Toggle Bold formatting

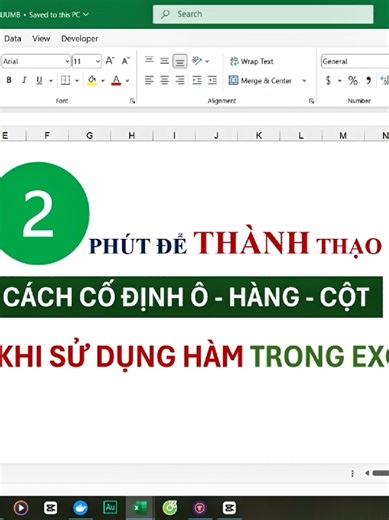coord(9,80)
